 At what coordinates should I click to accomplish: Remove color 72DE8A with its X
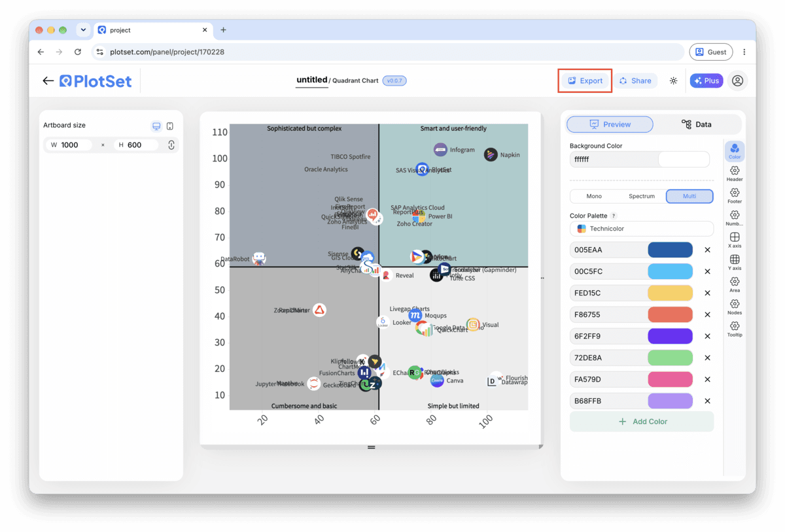707,357
